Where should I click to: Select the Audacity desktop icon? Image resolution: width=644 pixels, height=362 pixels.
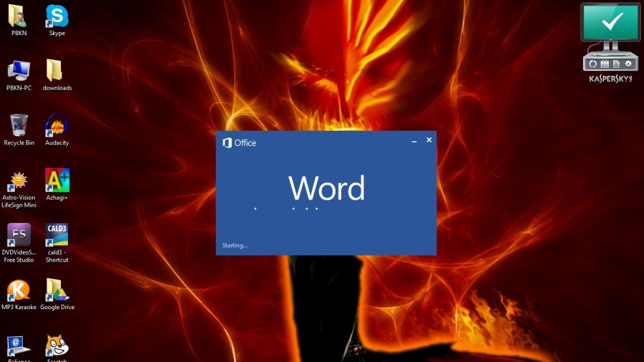[57, 126]
